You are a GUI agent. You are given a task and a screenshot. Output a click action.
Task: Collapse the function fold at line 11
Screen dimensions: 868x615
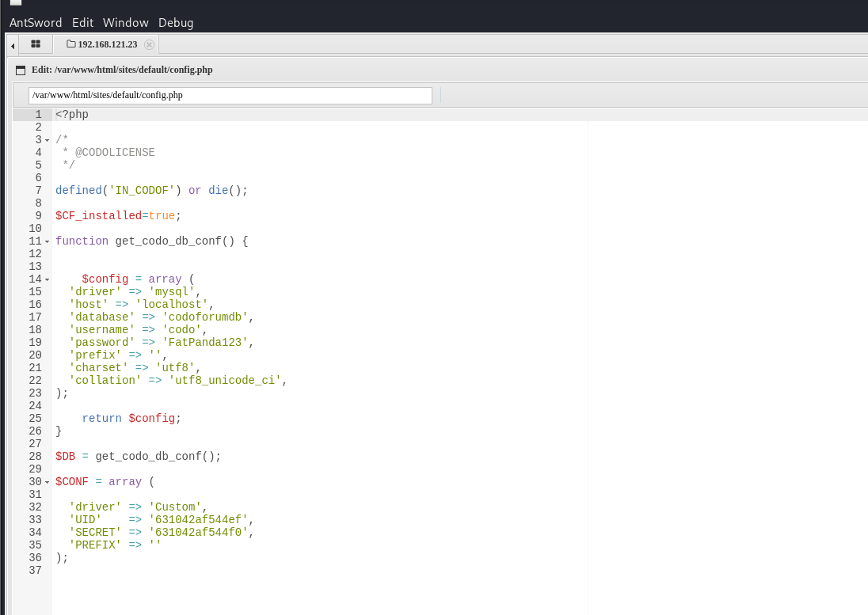click(47, 241)
